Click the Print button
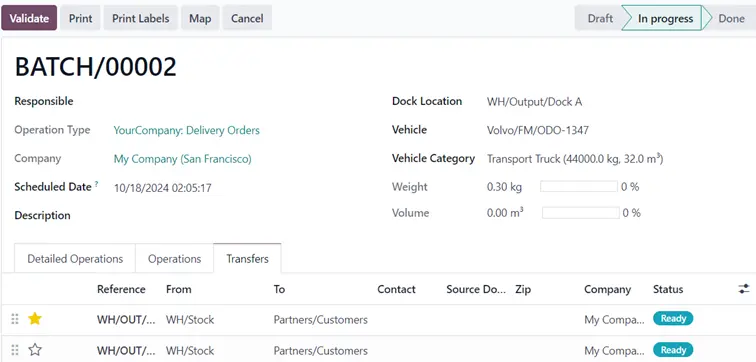The width and height of the screenshot is (756, 362). click(81, 18)
